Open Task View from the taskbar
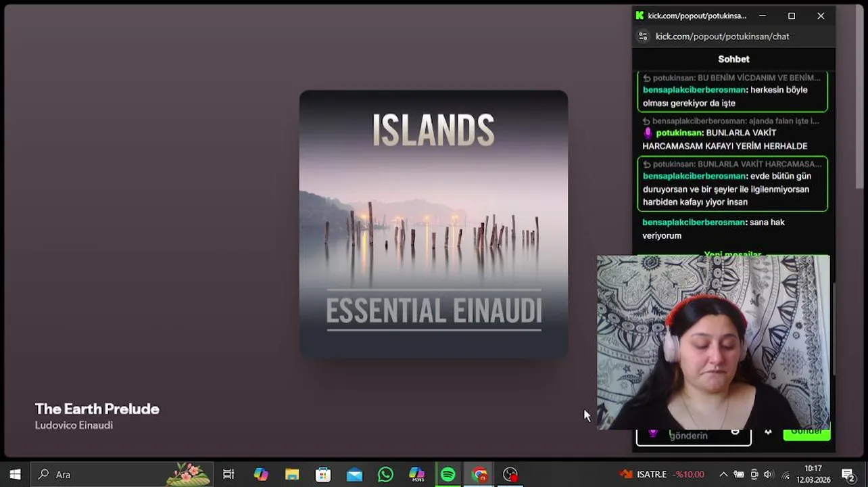The height and width of the screenshot is (487, 868). click(x=228, y=474)
